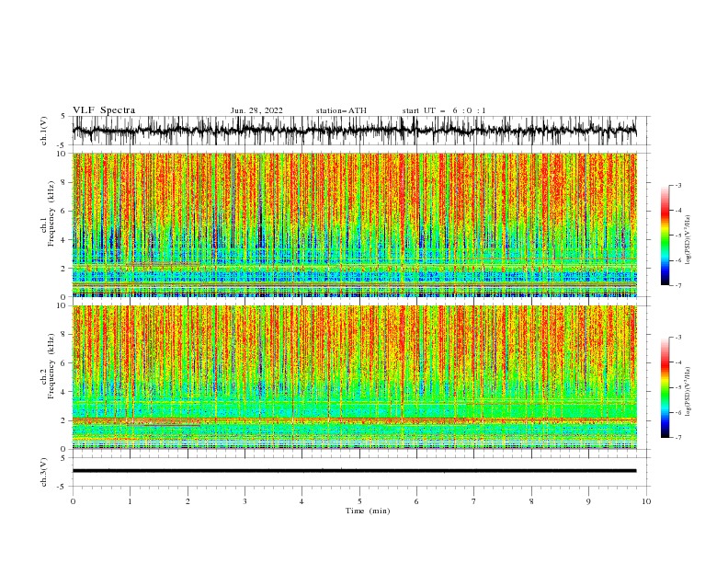
Task: Click the "5" tick on the time axis
Action: [x=359, y=501]
